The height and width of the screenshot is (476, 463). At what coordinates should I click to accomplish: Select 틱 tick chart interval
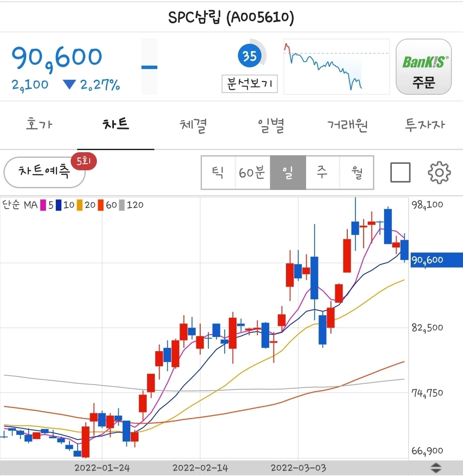click(x=218, y=172)
